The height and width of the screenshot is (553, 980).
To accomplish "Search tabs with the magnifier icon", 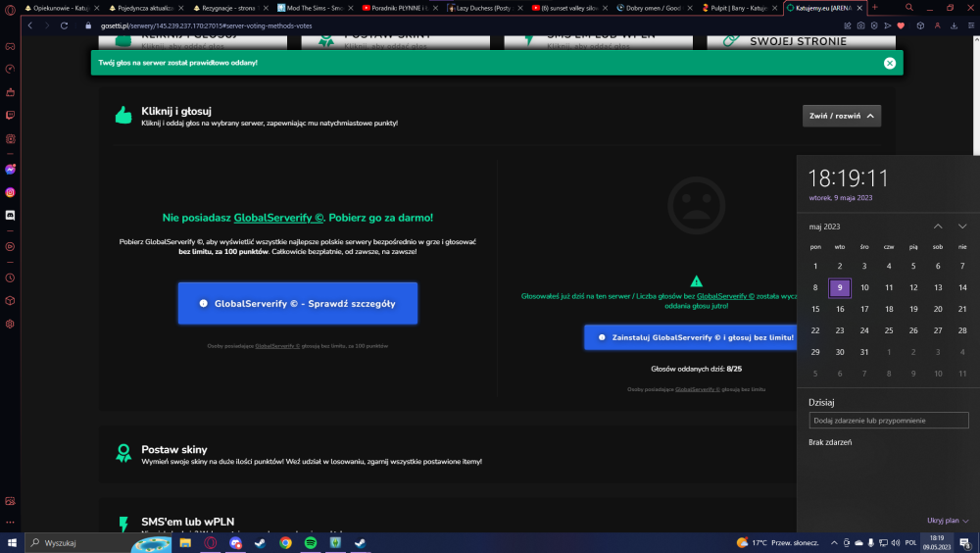I will click(x=909, y=8).
